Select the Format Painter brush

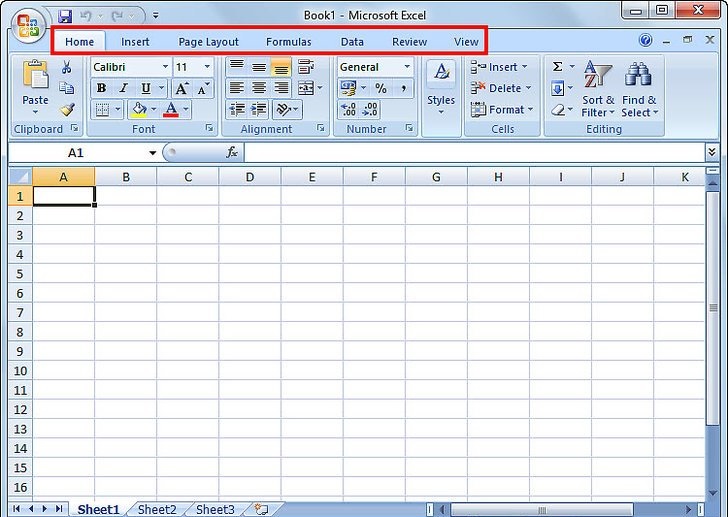click(67, 110)
